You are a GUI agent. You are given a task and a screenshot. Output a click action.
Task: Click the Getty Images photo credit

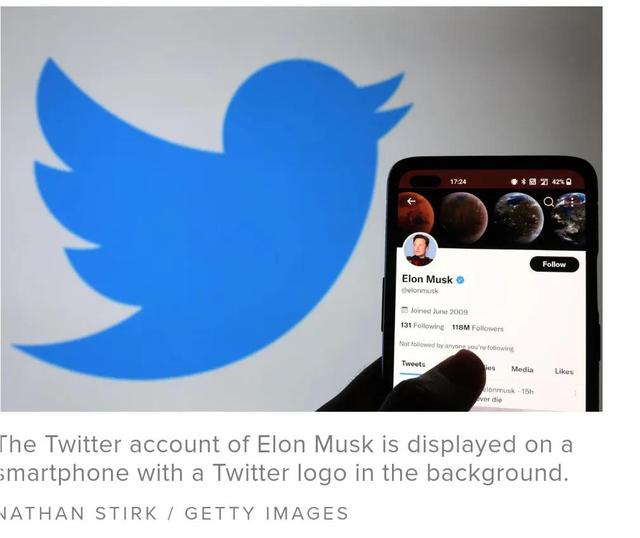tap(267, 514)
